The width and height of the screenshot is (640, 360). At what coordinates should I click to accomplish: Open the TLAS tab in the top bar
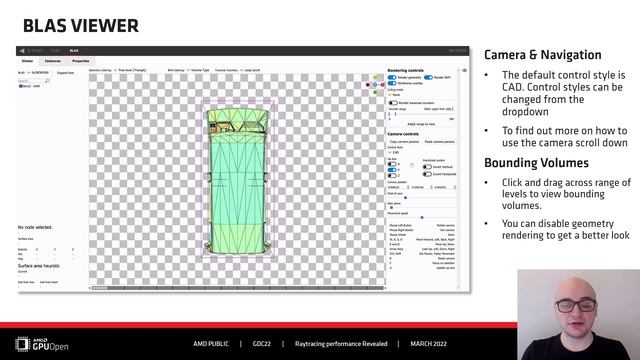[55, 51]
